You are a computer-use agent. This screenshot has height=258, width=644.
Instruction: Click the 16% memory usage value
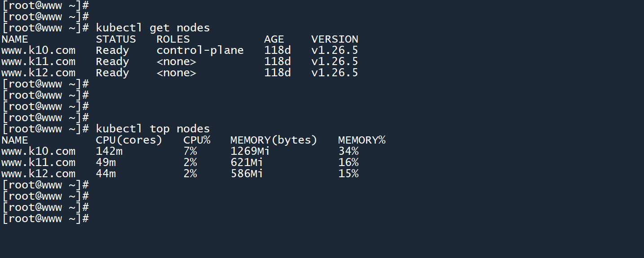click(348, 162)
